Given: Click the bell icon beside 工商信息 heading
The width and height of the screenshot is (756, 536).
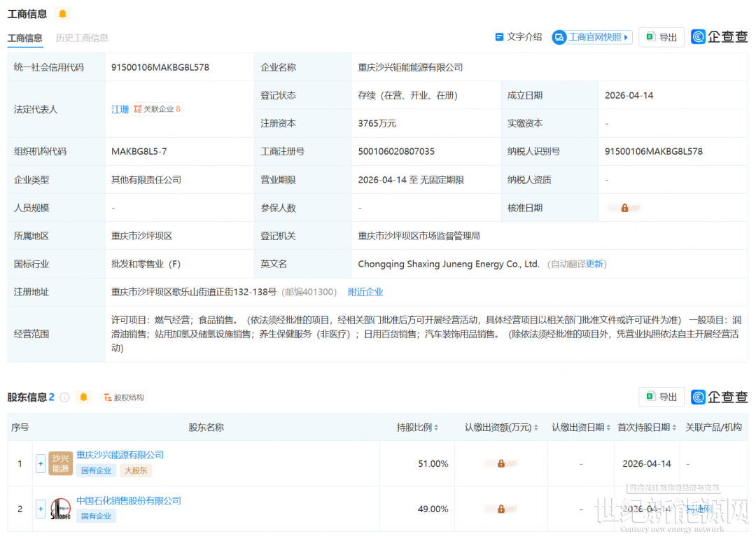Looking at the screenshot, I should (x=63, y=14).
